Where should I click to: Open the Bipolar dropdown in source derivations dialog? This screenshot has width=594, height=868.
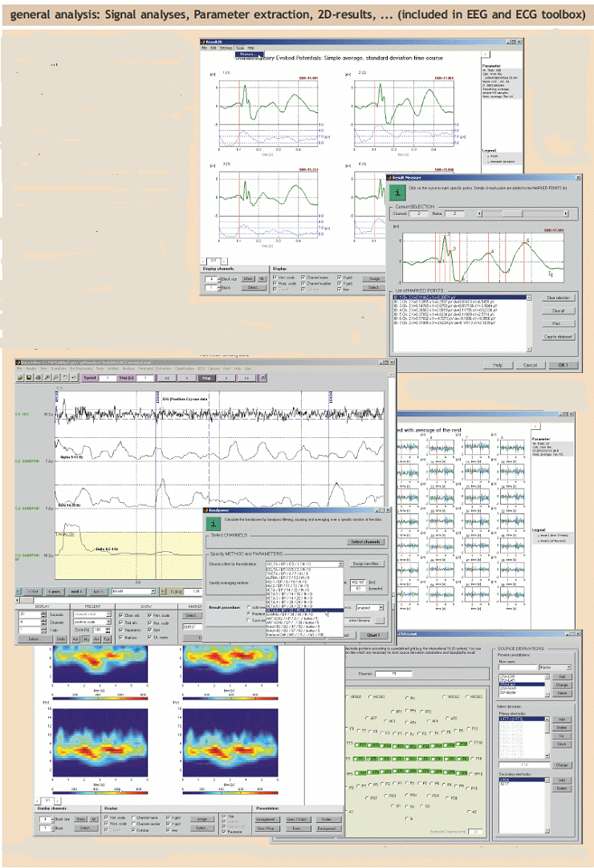(x=555, y=667)
